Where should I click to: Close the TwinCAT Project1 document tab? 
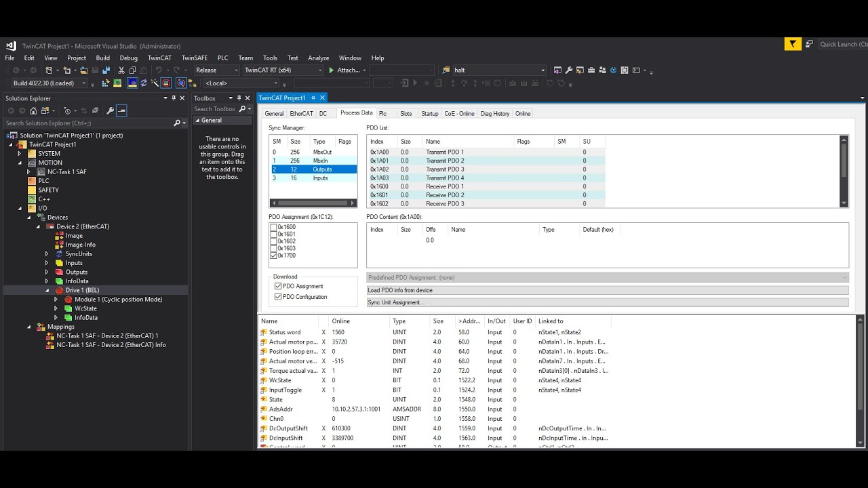[322, 98]
